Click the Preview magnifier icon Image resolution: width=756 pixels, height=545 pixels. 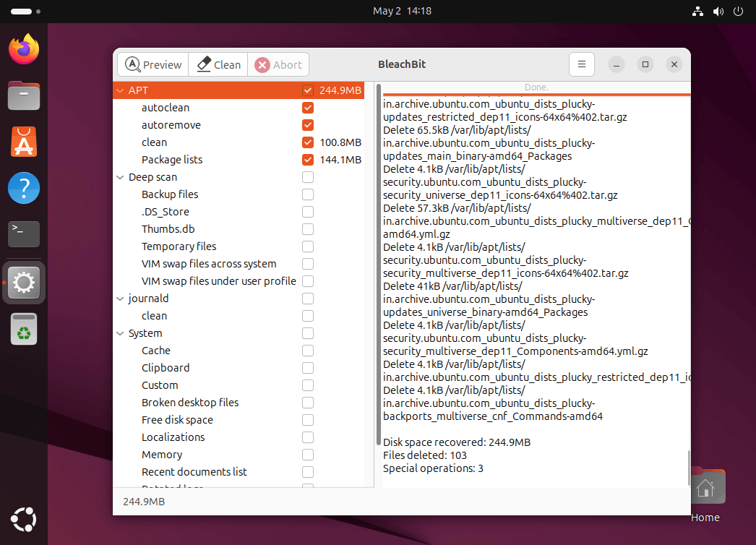tap(132, 64)
